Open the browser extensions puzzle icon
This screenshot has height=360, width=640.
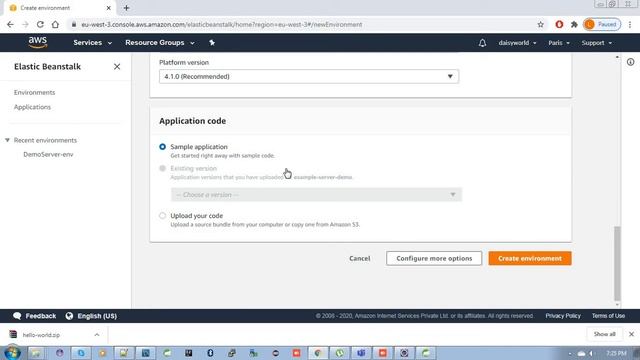pyautogui.click(x=574, y=24)
